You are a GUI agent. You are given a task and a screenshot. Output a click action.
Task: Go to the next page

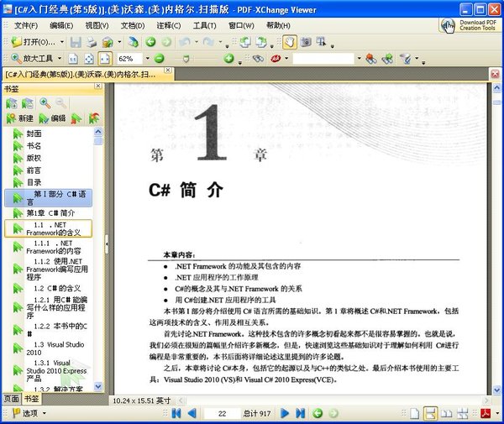[x=285, y=413]
